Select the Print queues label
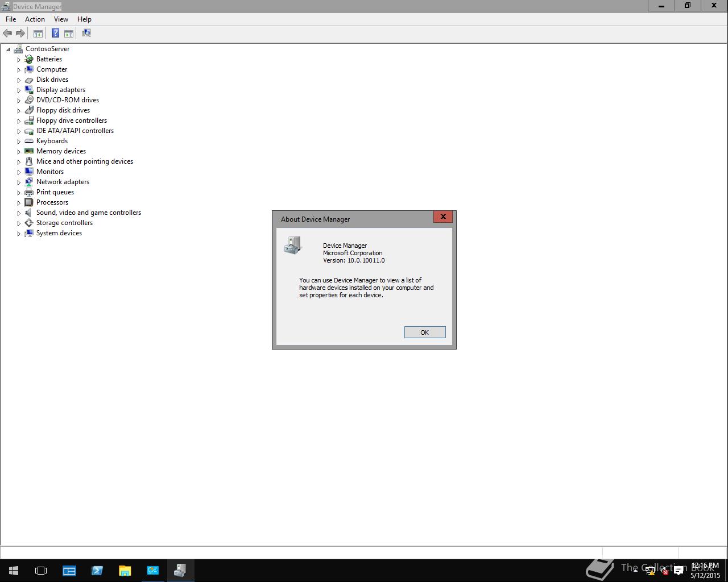The height and width of the screenshot is (582, 728). (x=55, y=192)
